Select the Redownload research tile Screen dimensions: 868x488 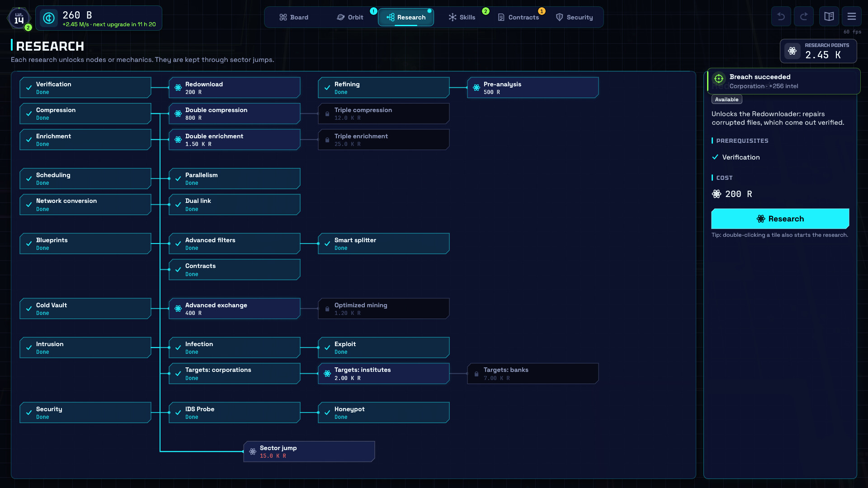[x=235, y=88]
